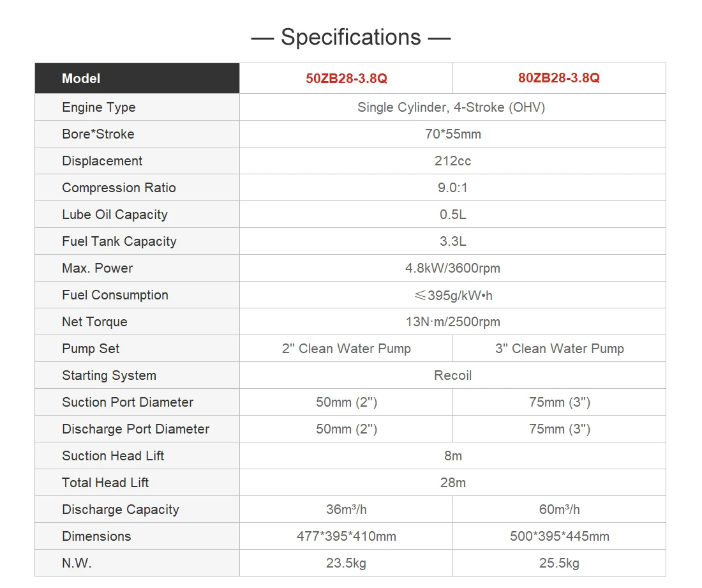Select the 212cc displacement value
Image resolution: width=702 pixels, height=588 pixels.
click(x=452, y=161)
